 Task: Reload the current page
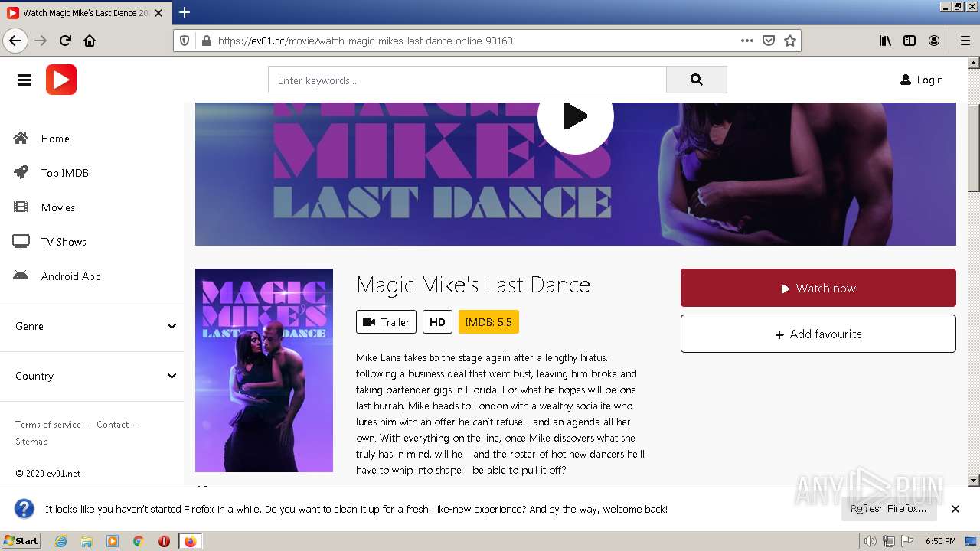coord(66,41)
